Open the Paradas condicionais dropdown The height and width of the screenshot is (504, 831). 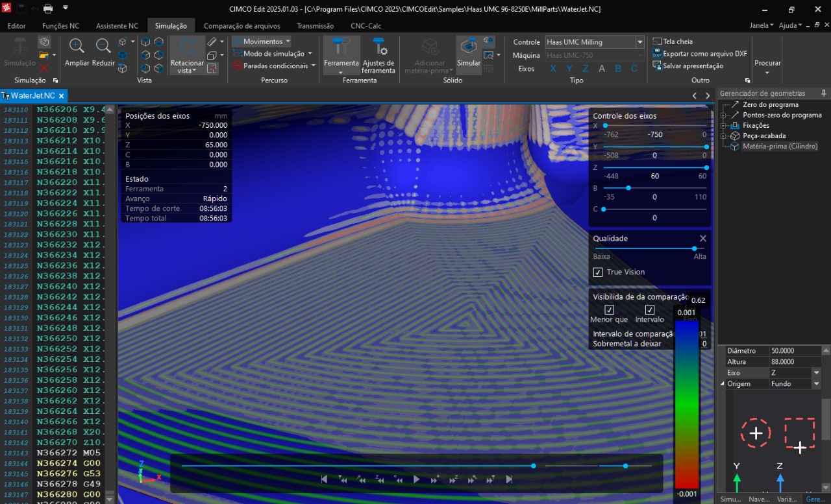[274, 66]
